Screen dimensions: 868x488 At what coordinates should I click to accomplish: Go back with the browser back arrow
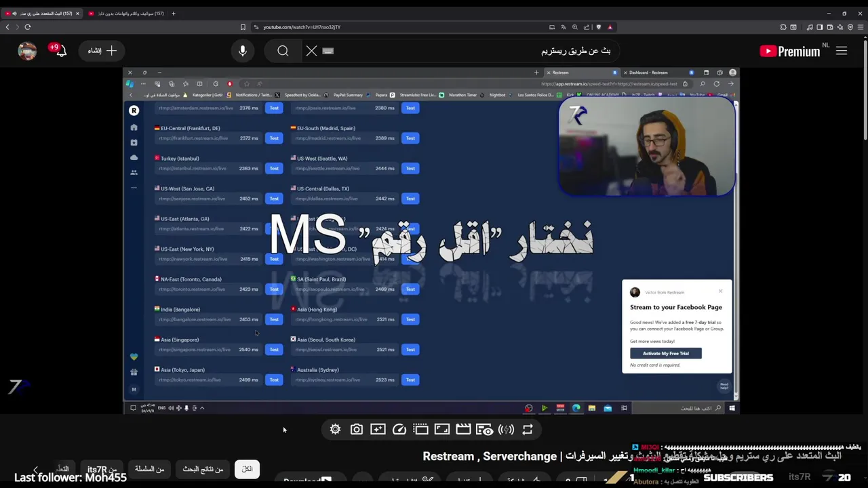pyautogui.click(x=7, y=27)
